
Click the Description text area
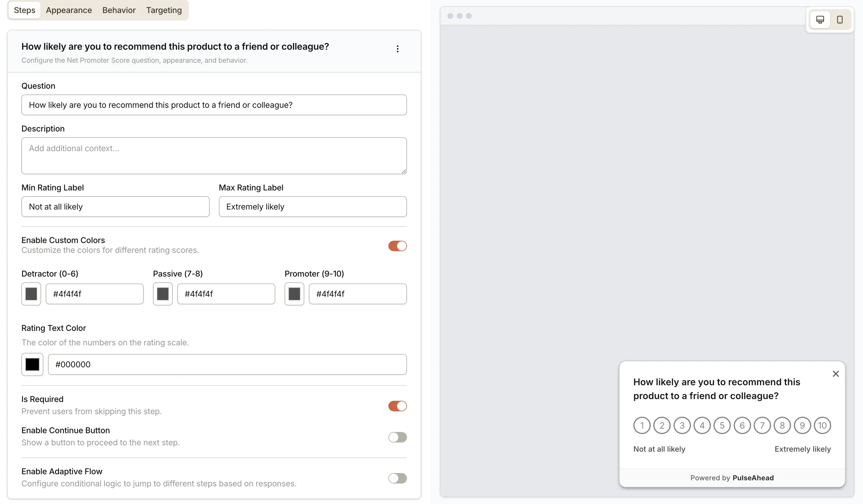214,155
